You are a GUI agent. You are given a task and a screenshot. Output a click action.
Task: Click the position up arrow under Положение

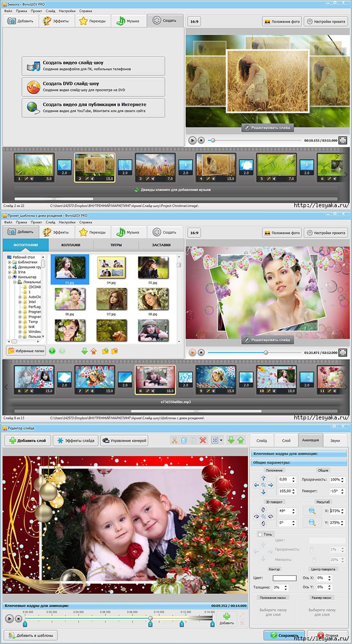[x=264, y=478]
